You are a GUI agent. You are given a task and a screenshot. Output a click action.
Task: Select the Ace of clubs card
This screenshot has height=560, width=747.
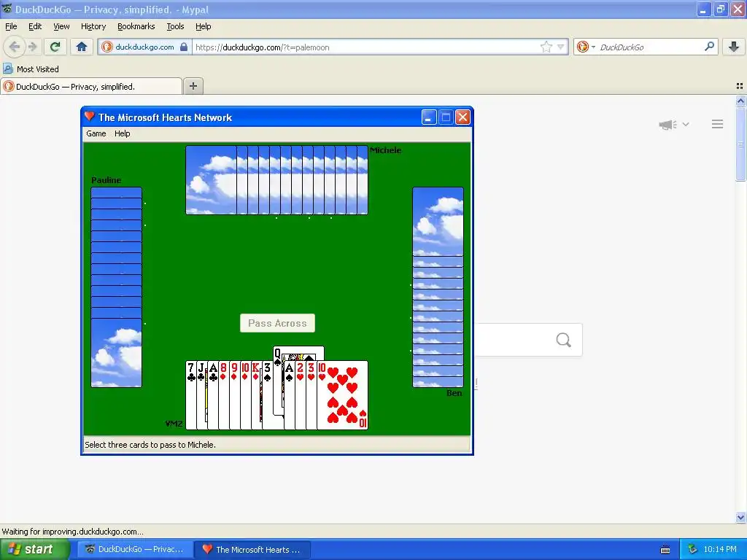pyautogui.click(x=212, y=395)
